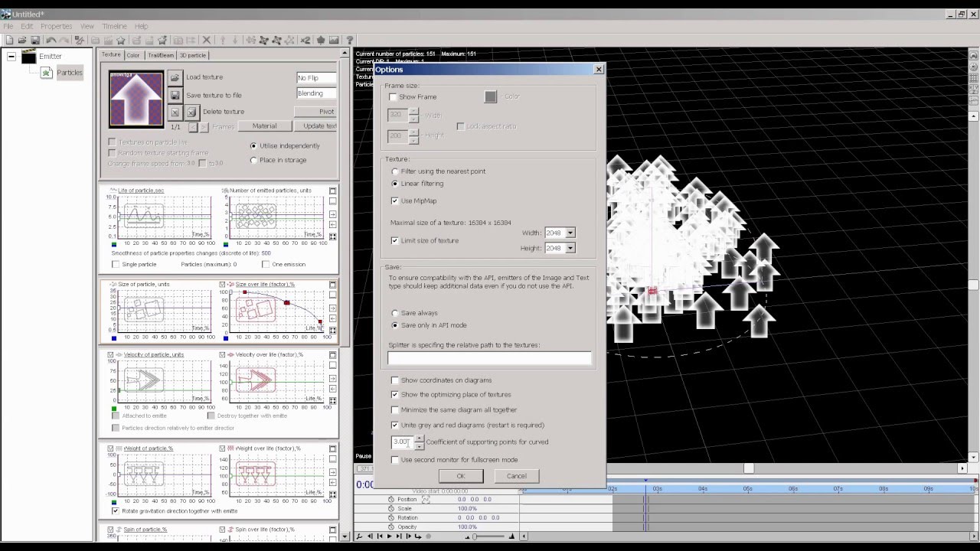Open the texture Width dropdown
The image size is (980, 551).
[570, 233]
